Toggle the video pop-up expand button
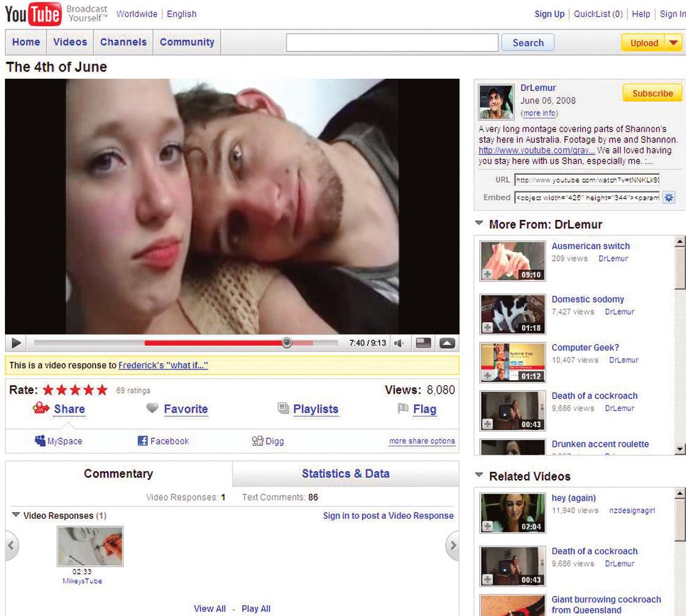The height and width of the screenshot is (616, 686). [448, 343]
